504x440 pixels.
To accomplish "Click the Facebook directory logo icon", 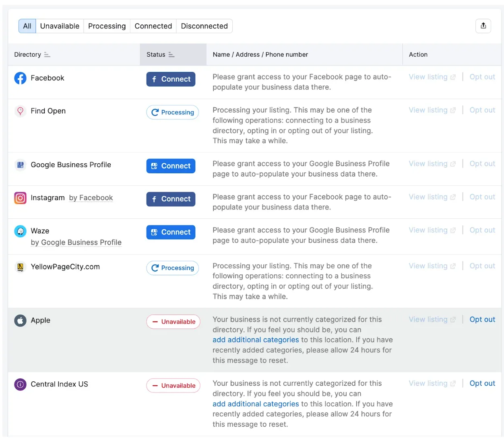I will [x=20, y=78].
